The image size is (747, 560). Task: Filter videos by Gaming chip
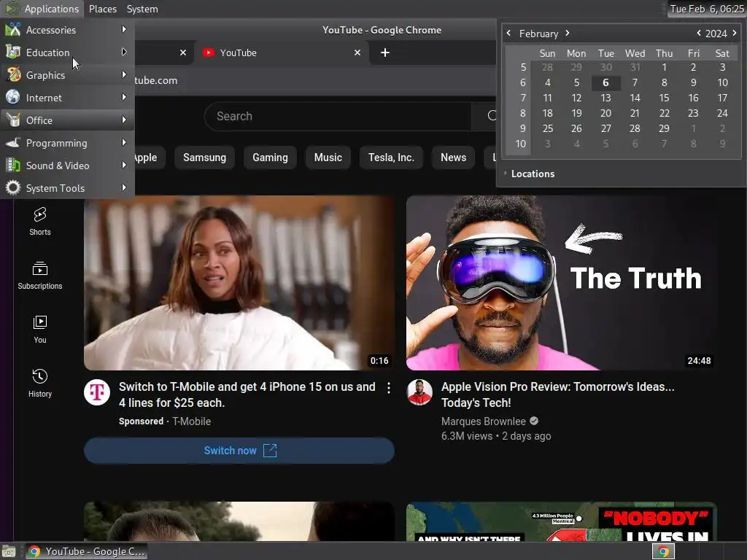[x=270, y=157]
